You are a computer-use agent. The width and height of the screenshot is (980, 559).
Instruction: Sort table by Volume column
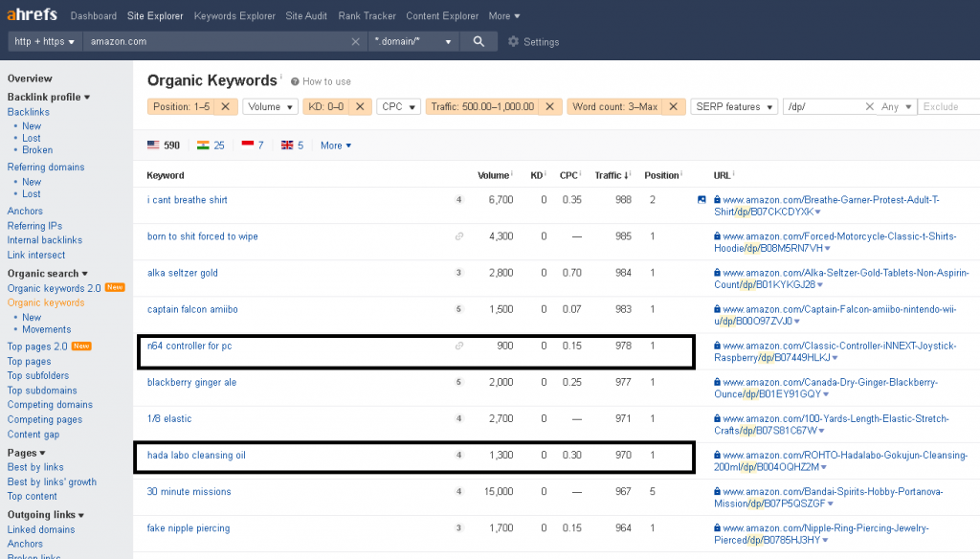click(495, 175)
